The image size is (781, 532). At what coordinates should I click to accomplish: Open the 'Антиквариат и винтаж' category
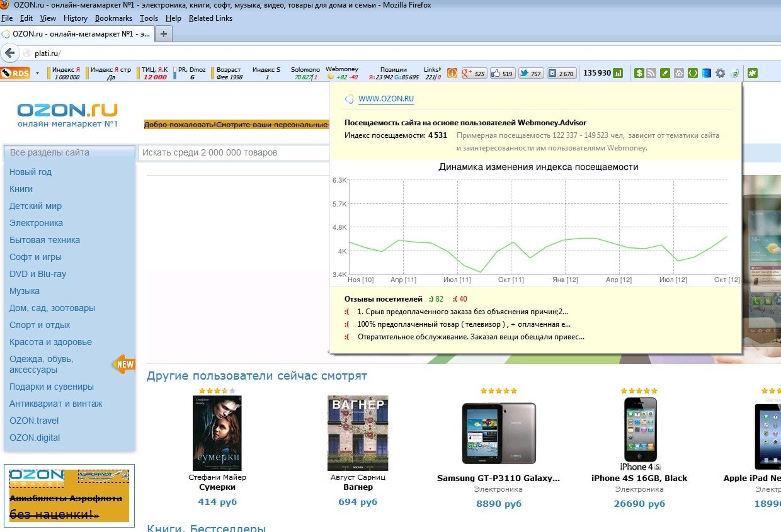click(x=55, y=404)
